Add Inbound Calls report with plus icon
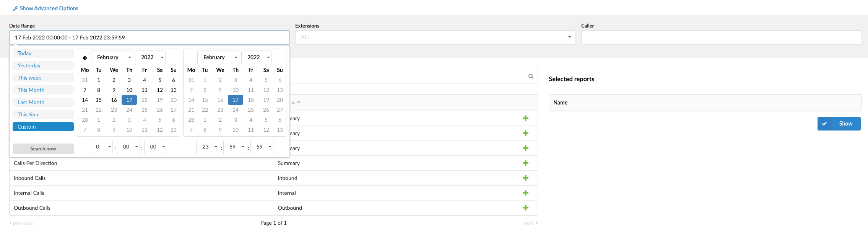The image size is (868, 235). tap(525, 178)
